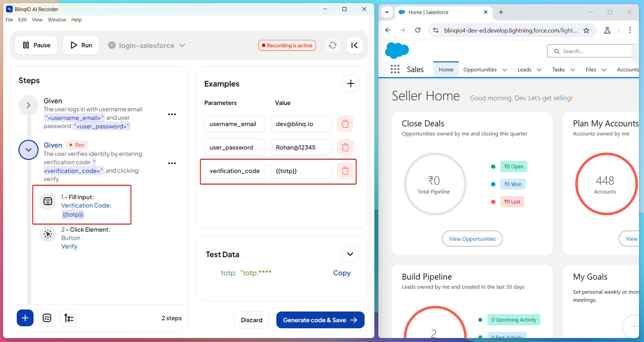
Task: Expand the Tasks tab dropdown arrow
Action: (573, 70)
